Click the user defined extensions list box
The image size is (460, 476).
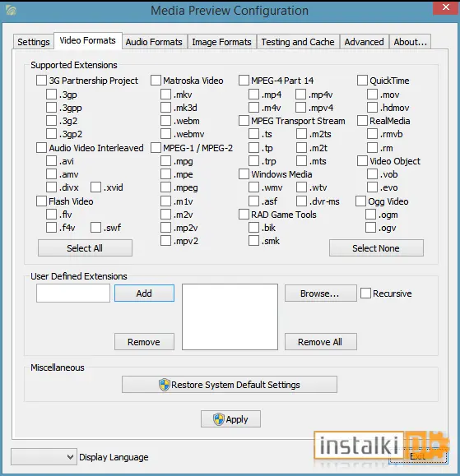(230, 317)
